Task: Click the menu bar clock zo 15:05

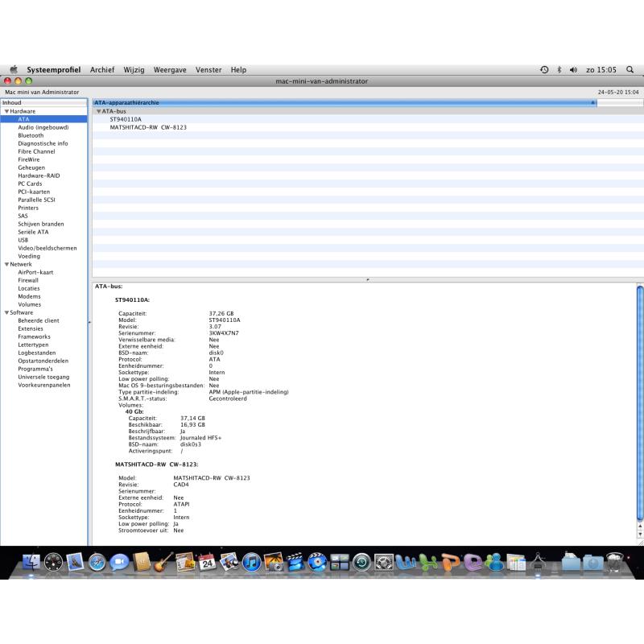Action: point(601,70)
